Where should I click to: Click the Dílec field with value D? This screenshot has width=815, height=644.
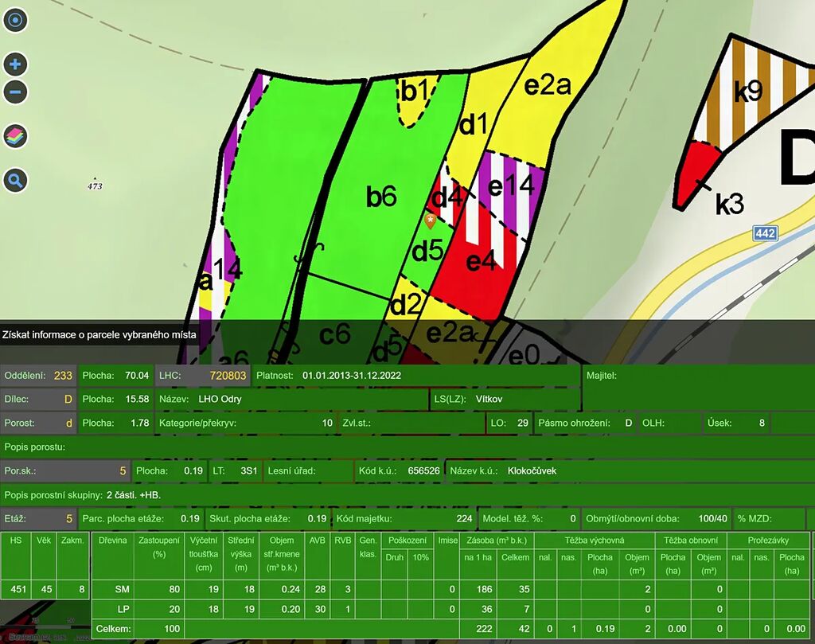coord(39,399)
